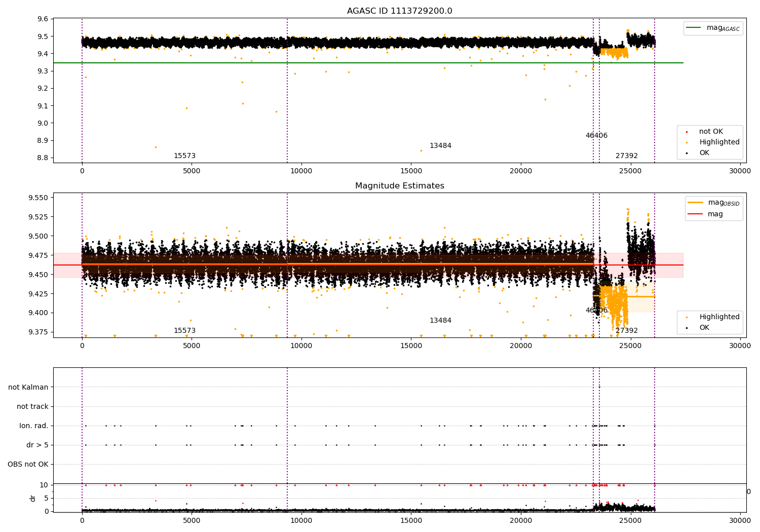760x532 pixels.
Task: Click the 9.425 y-axis tick label
Action: point(39,294)
